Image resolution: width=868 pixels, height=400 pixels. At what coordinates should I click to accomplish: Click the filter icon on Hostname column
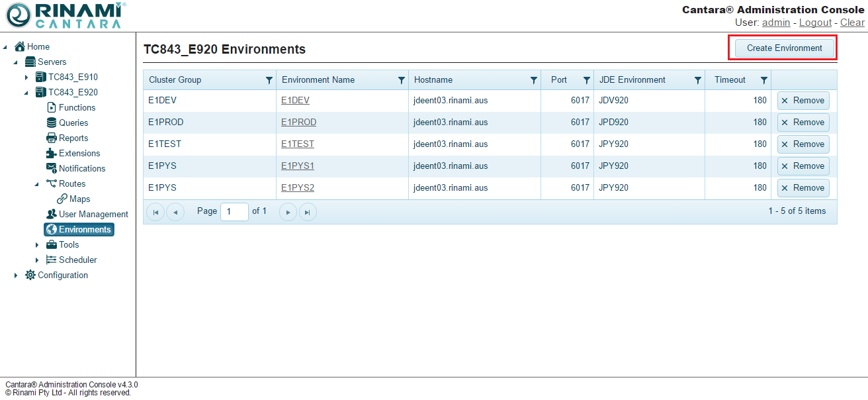[x=533, y=80]
